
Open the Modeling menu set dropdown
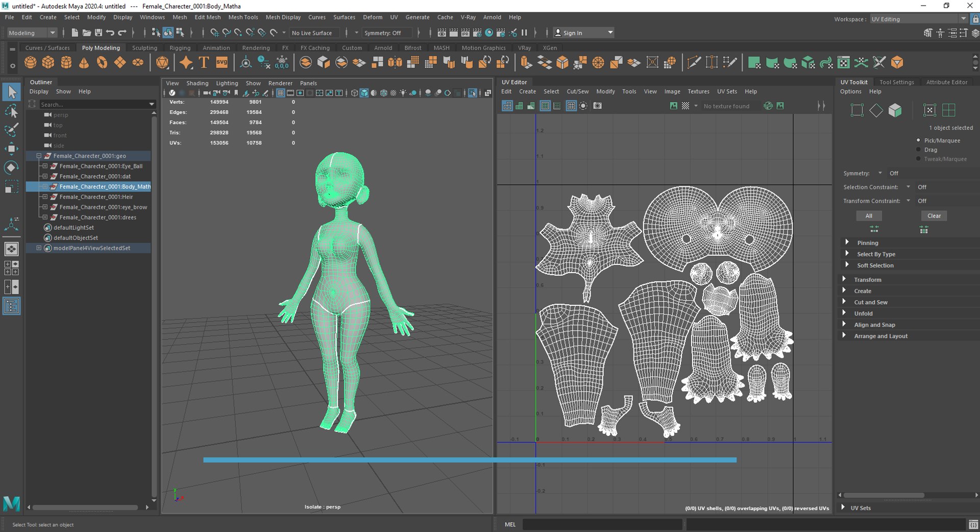pyautogui.click(x=32, y=33)
